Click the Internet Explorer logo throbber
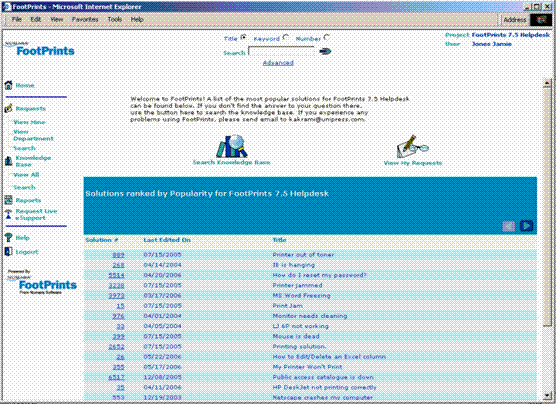 click(541, 20)
